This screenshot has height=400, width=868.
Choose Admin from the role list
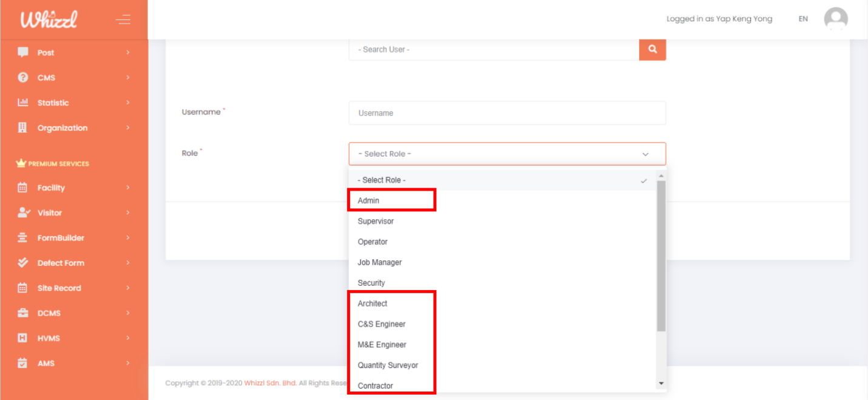[x=369, y=200]
